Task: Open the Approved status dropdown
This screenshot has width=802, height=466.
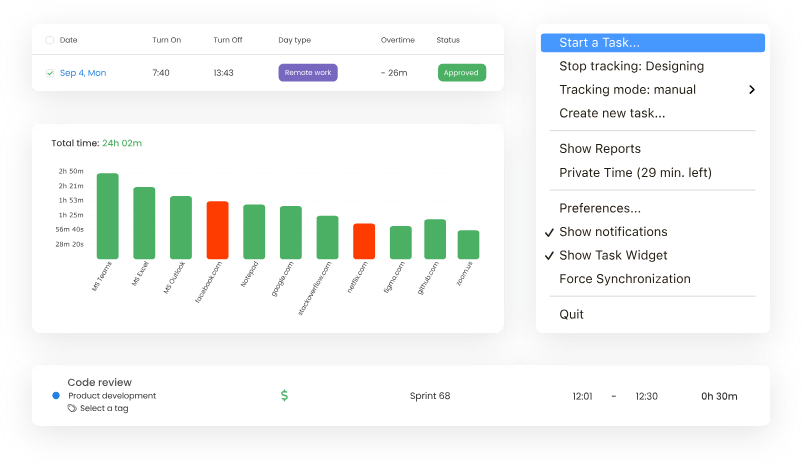Action: point(462,73)
